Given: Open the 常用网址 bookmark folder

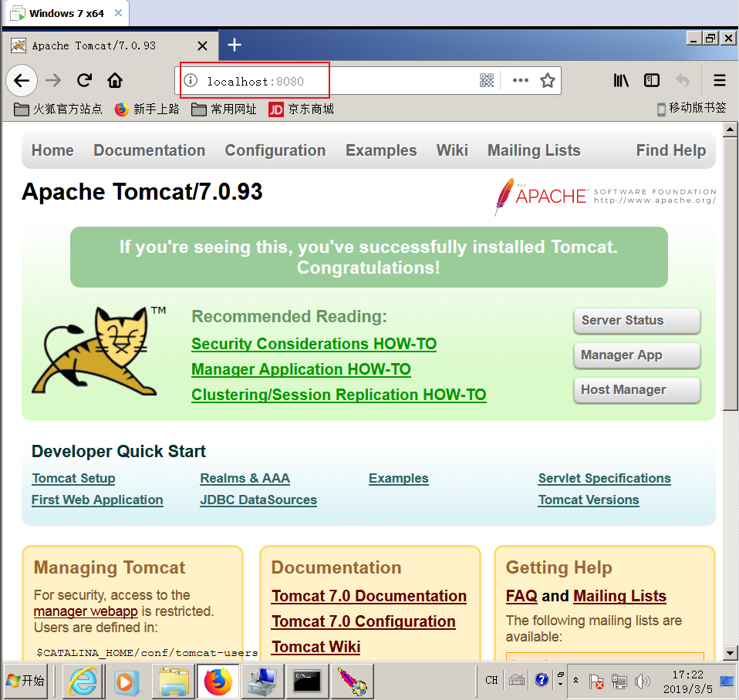Looking at the screenshot, I should point(224,109).
